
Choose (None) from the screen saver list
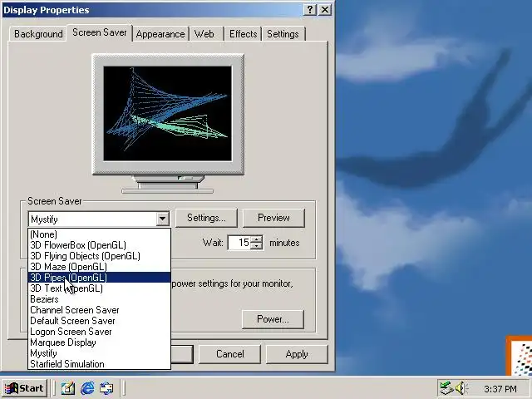click(99, 234)
